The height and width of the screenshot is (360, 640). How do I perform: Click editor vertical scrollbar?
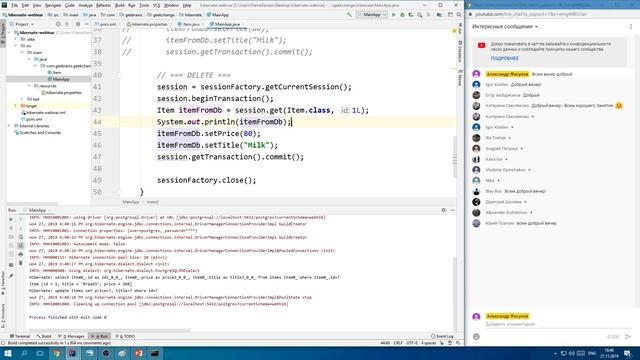tap(455, 158)
